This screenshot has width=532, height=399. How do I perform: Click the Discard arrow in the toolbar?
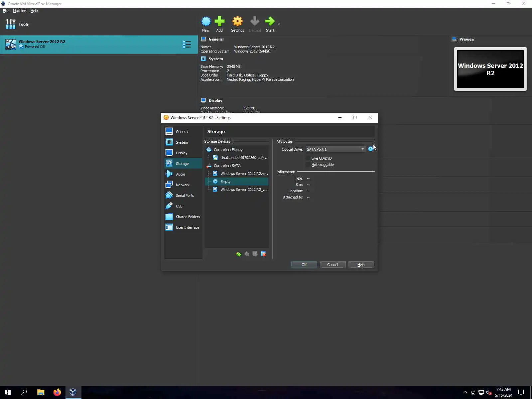[x=255, y=24]
